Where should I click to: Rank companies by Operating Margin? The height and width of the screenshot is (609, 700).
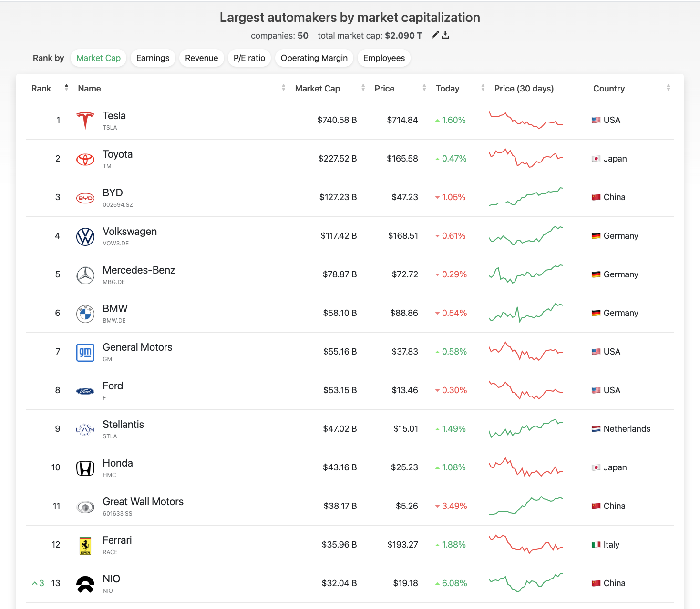tap(314, 58)
